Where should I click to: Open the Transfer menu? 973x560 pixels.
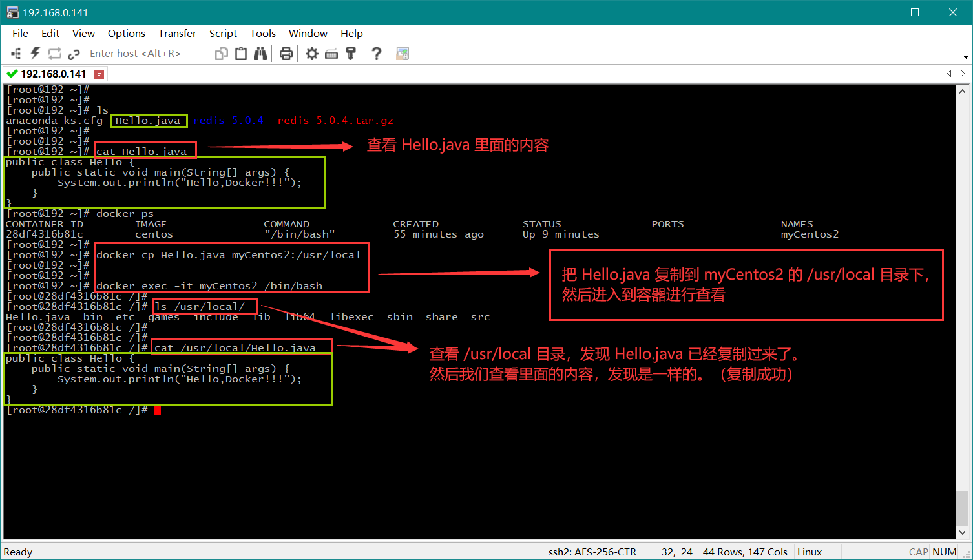(x=177, y=33)
